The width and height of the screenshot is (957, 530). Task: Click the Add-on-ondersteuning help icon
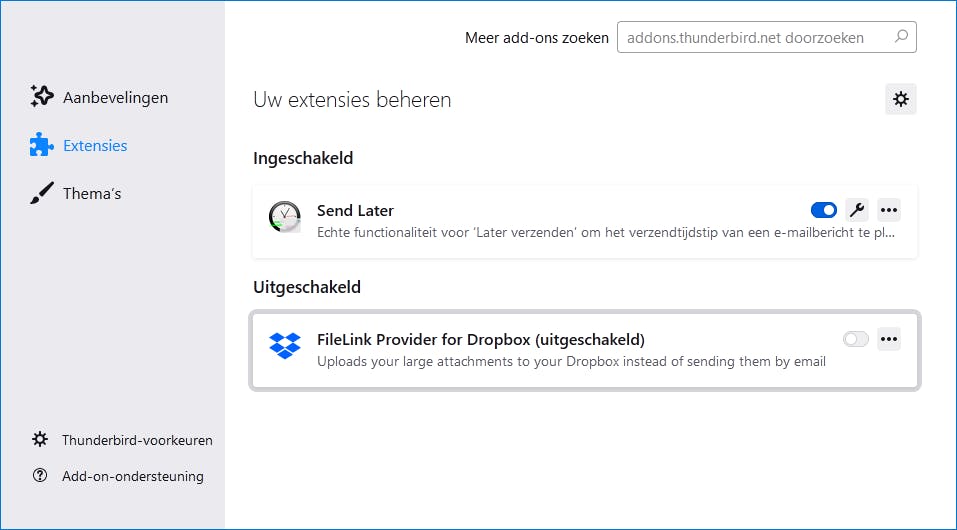40,476
